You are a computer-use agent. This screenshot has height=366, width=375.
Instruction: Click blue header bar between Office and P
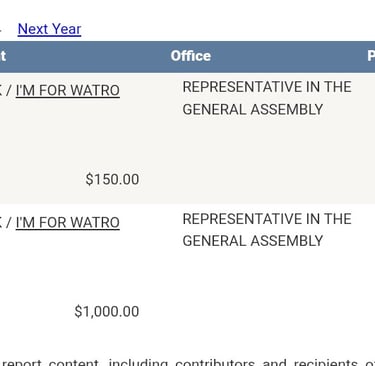(x=288, y=57)
